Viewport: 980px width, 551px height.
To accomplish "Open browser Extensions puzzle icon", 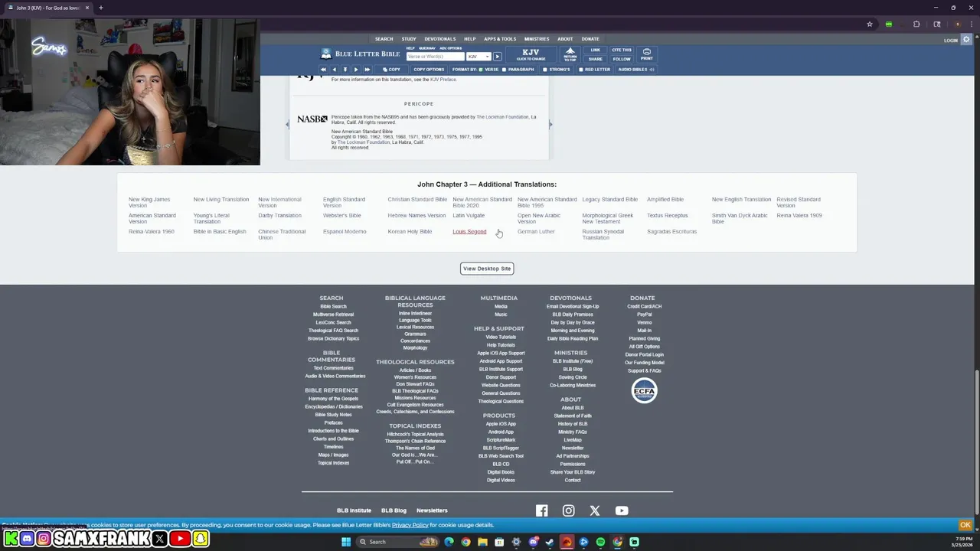I will coord(916,24).
